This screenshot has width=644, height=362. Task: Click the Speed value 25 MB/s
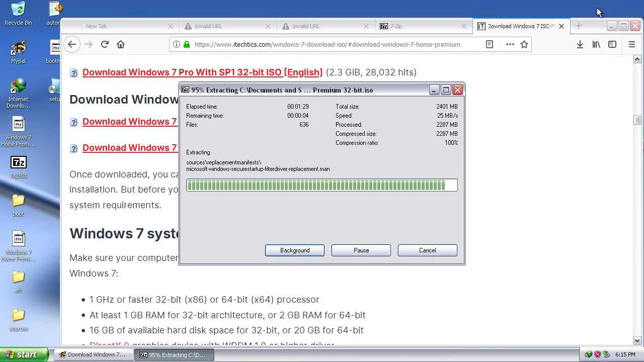(x=447, y=116)
